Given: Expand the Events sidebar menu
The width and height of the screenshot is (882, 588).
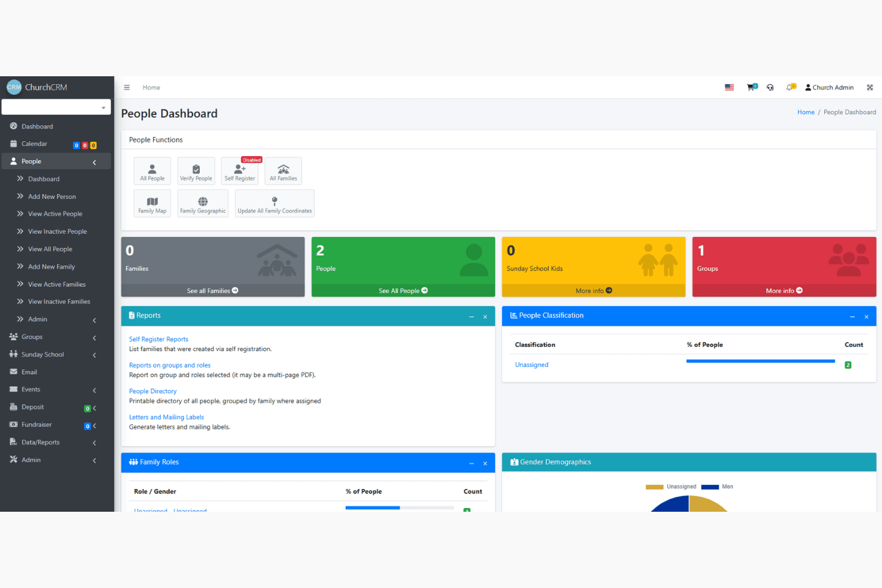Looking at the screenshot, I should pyautogui.click(x=56, y=390).
